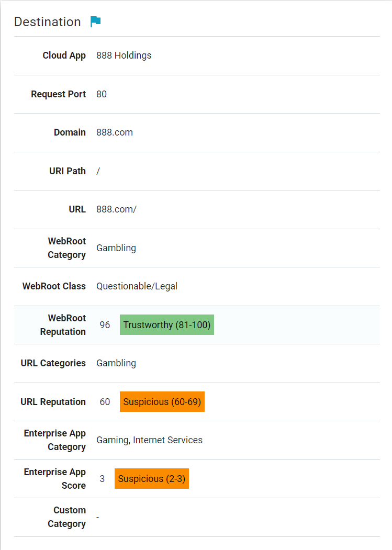Click the Enterprise App Score number 3
Image resolution: width=392 pixels, height=550 pixels.
point(102,478)
